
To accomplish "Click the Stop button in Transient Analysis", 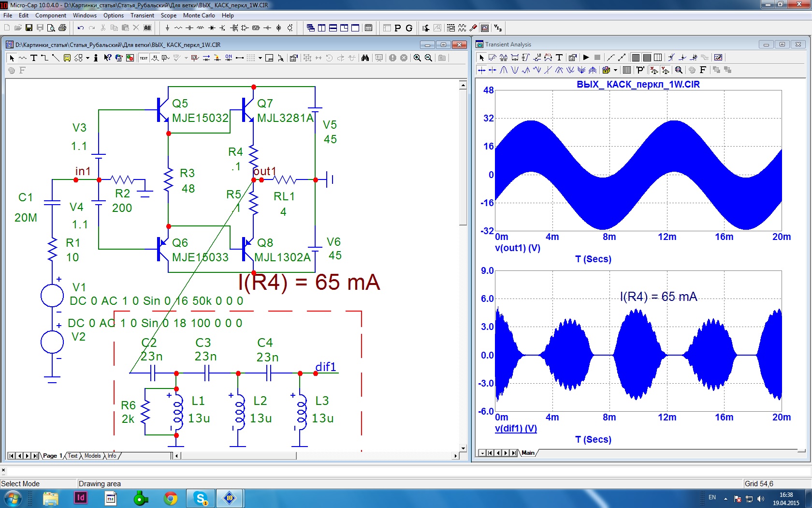I will click(597, 57).
